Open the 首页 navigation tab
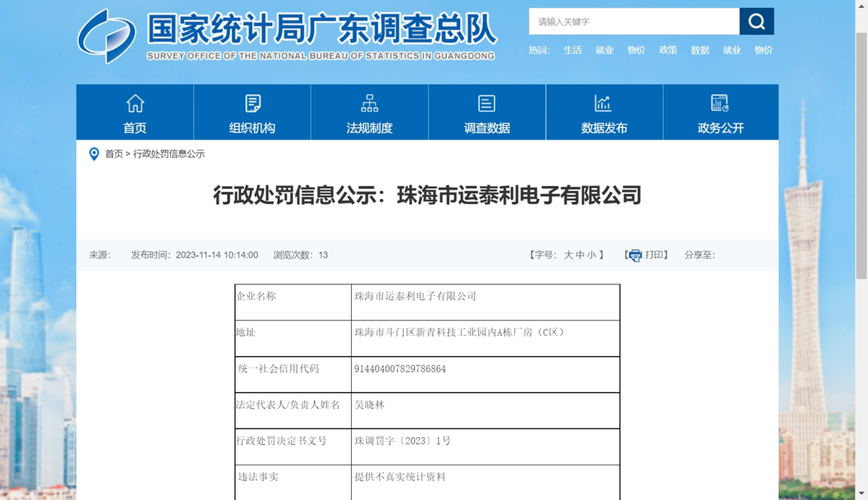This screenshot has height=500, width=868. tap(135, 112)
